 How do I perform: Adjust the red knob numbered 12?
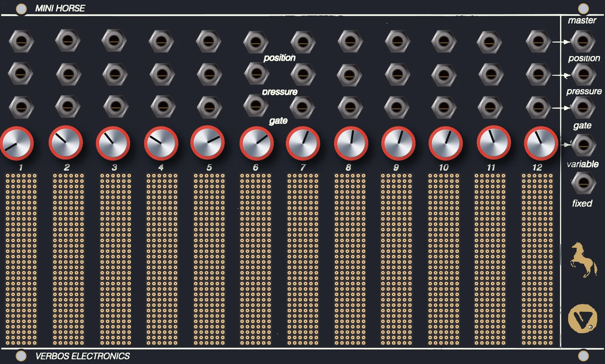click(x=541, y=144)
